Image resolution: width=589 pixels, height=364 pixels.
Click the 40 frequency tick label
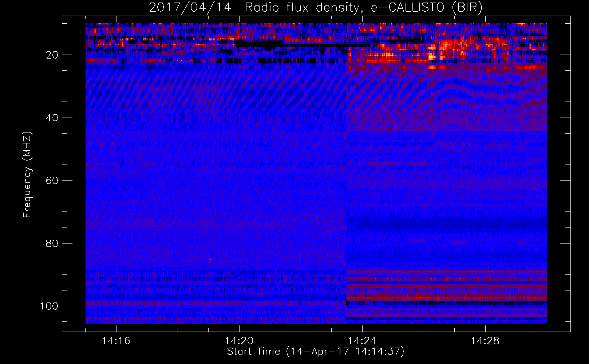(52, 118)
